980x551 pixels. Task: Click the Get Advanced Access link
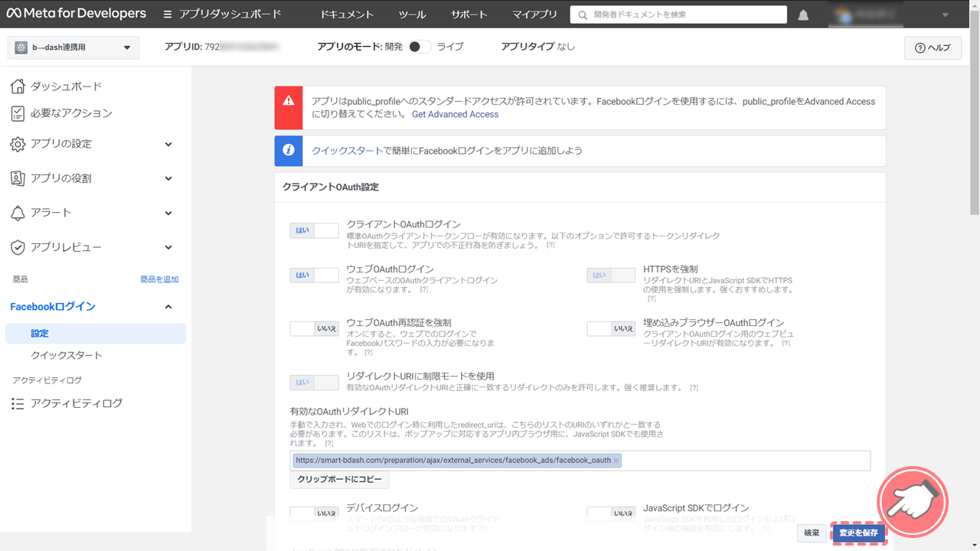point(455,114)
